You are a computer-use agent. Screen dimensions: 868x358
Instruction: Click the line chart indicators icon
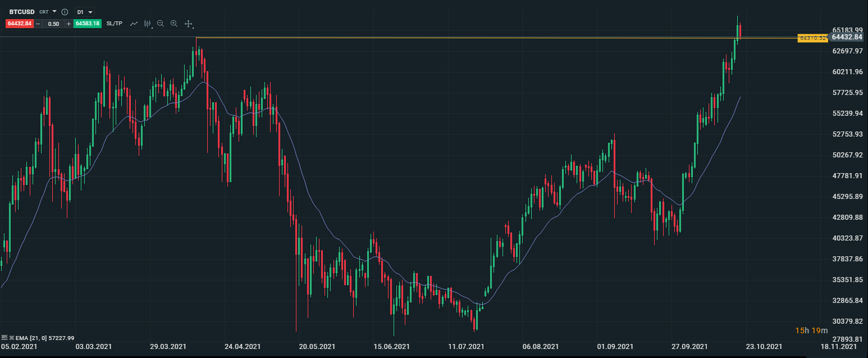tap(134, 24)
